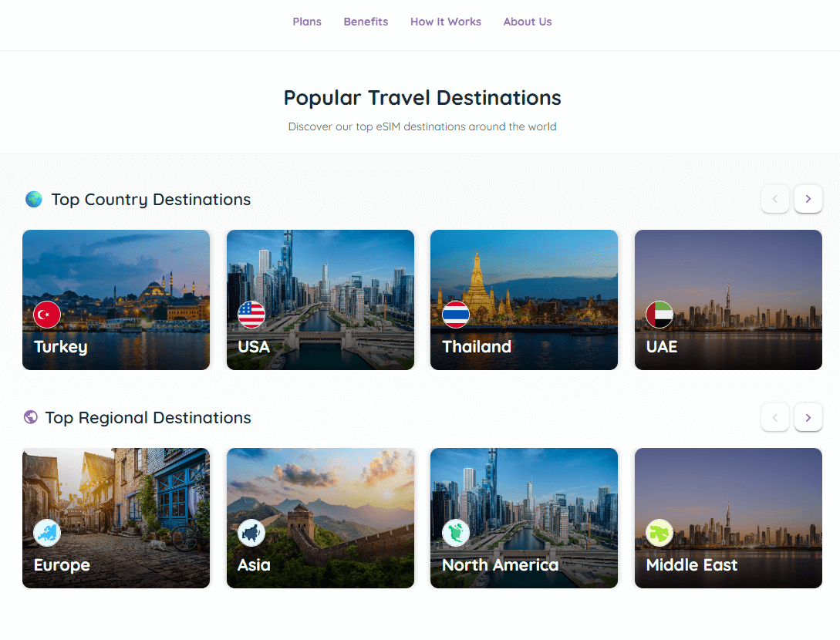Click the Asia map icon
The image size is (840, 640).
click(x=251, y=533)
